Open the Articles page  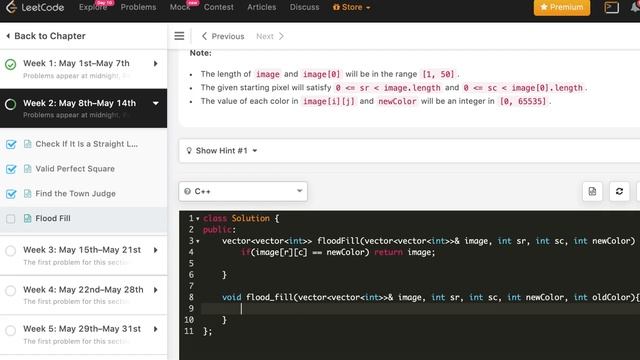pyautogui.click(x=262, y=7)
